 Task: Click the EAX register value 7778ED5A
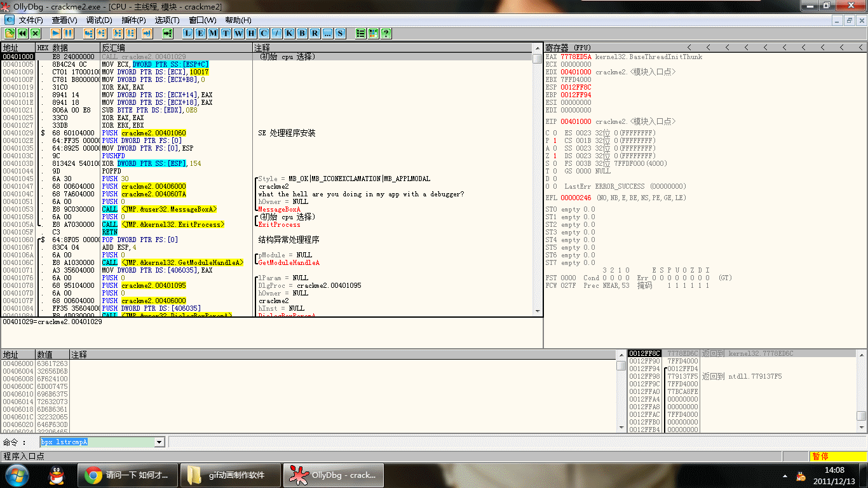pyautogui.click(x=576, y=57)
